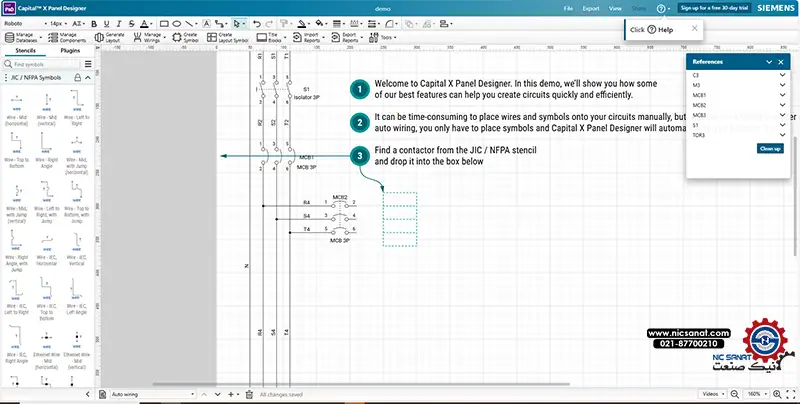Click the trash delete icon in bottom bar
The image size is (800, 404).
tap(250, 394)
